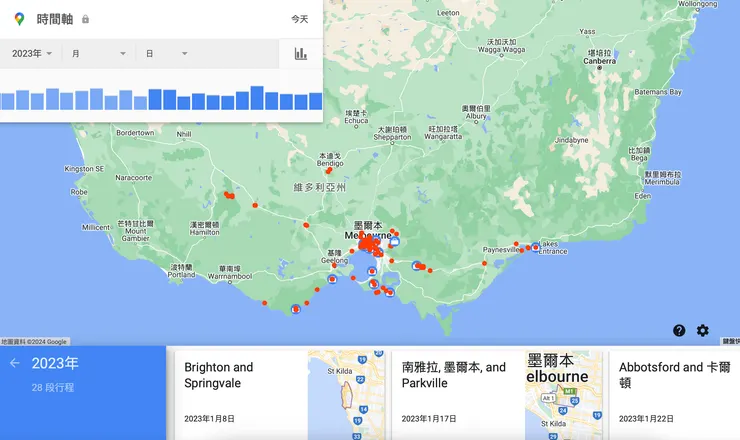This screenshot has width=740, height=440.
Task: Click the Batemans Bay map label
Action: (x=658, y=92)
